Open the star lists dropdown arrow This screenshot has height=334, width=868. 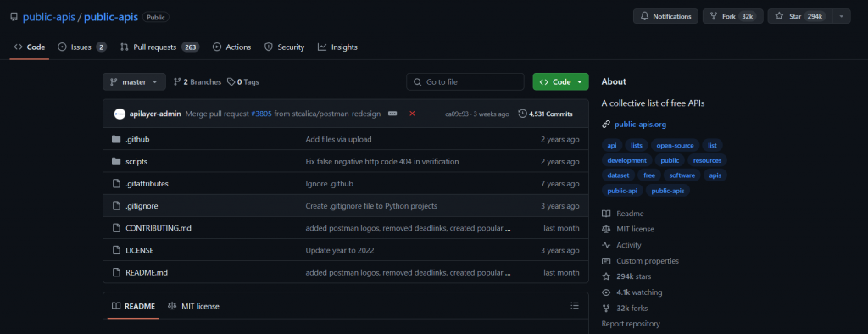point(842,16)
